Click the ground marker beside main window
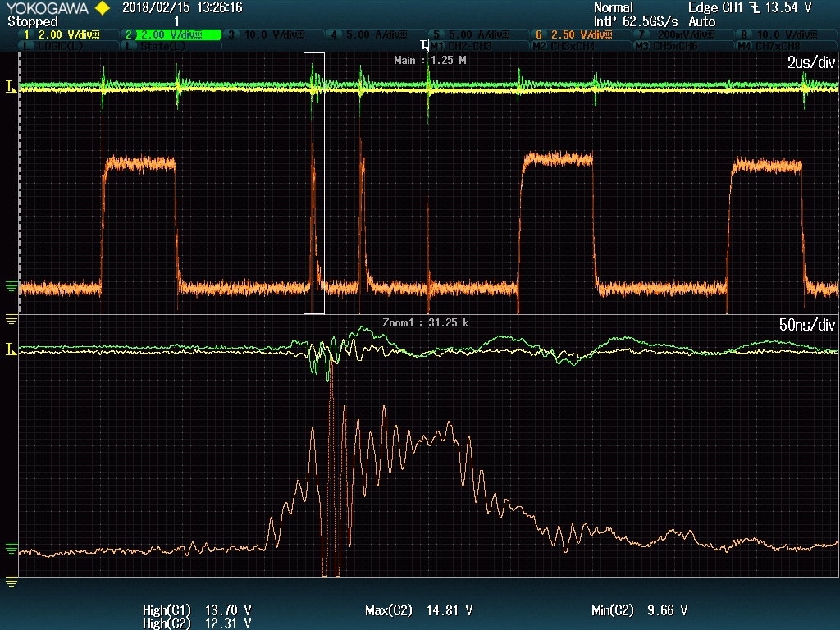The image size is (840, 630). coord(11,286)
